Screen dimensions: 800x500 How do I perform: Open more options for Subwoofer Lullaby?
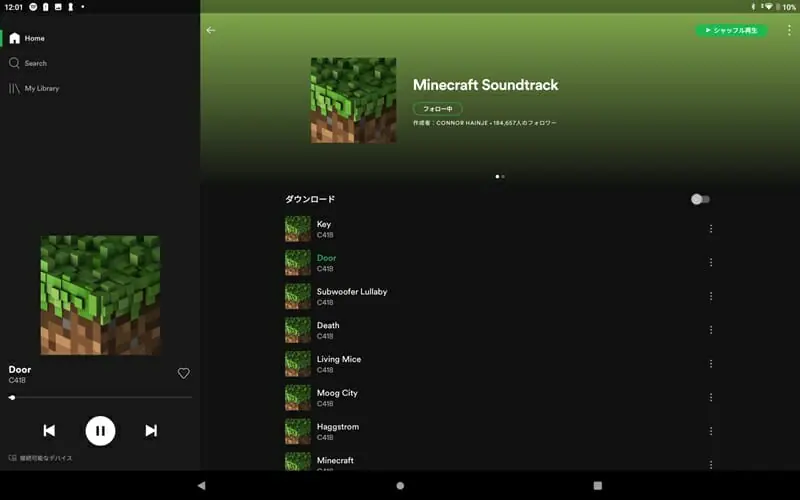711,296
